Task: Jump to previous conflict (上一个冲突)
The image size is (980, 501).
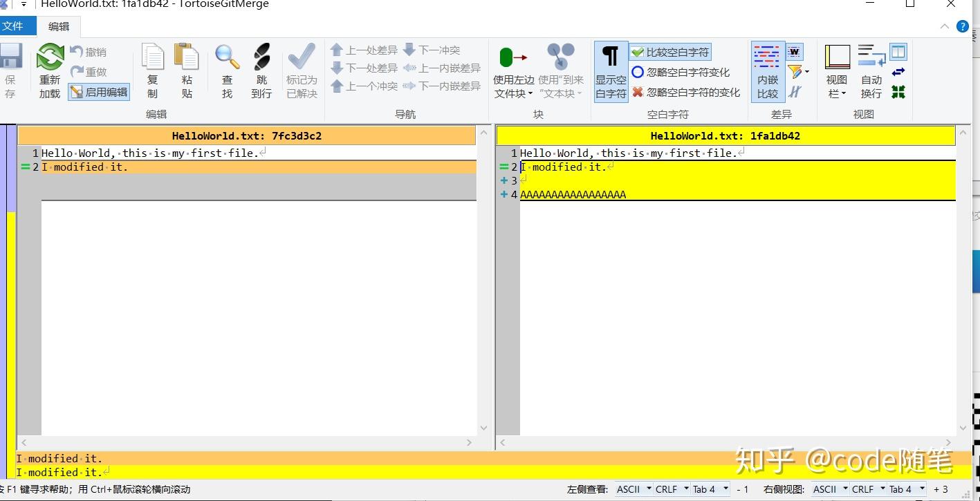Action: coord(364,86)
